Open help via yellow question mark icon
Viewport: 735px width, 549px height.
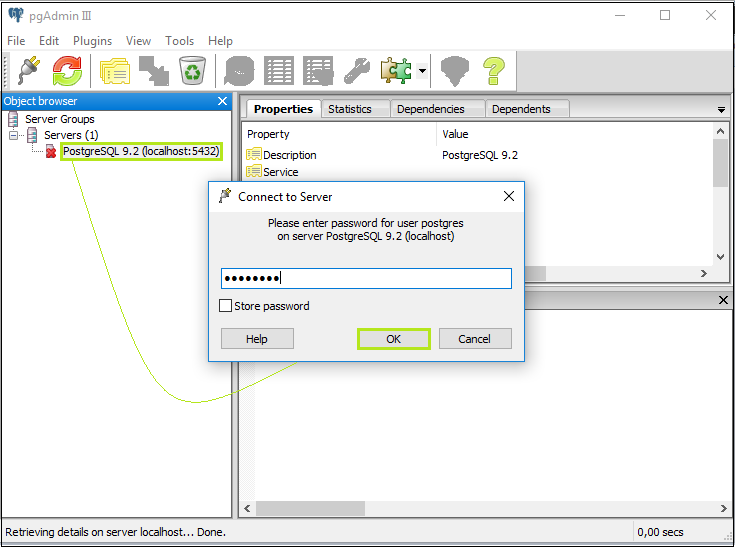coord(494,71)
